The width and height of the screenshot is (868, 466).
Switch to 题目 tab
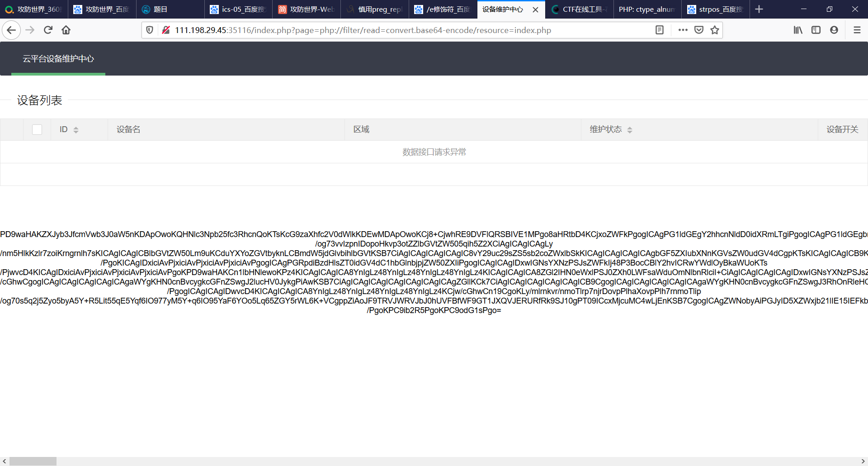[x=170, y=9]
